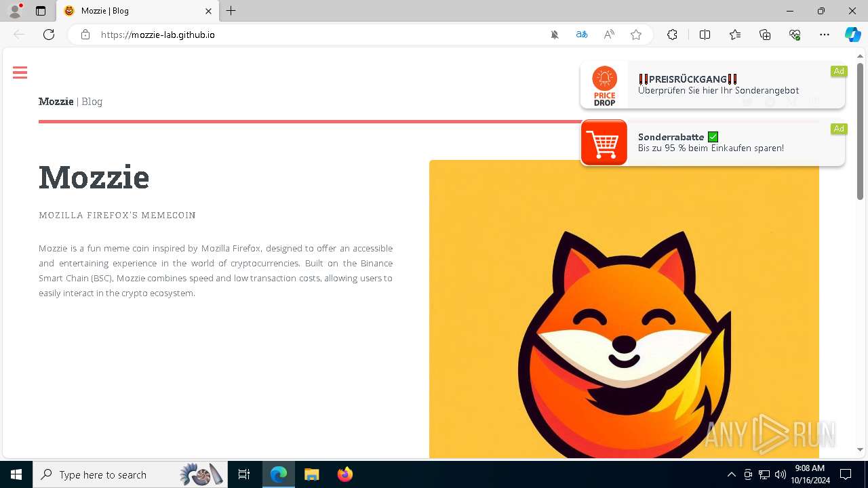Open File Explorer from the taskbar
This screenshot has height=488, width=868.
pos(311,474)
